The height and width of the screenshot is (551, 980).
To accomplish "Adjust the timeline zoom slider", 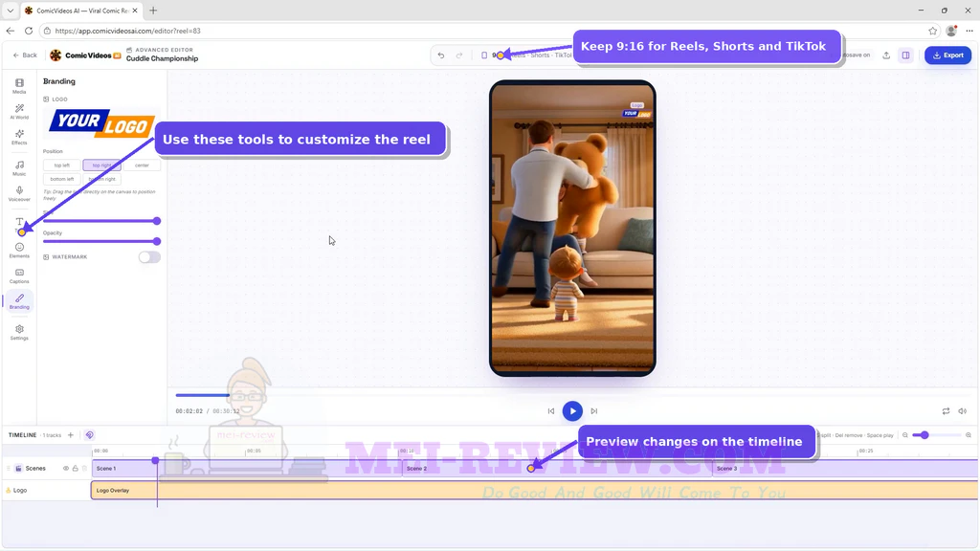I will pyautogui.click(x=936, y=435).
